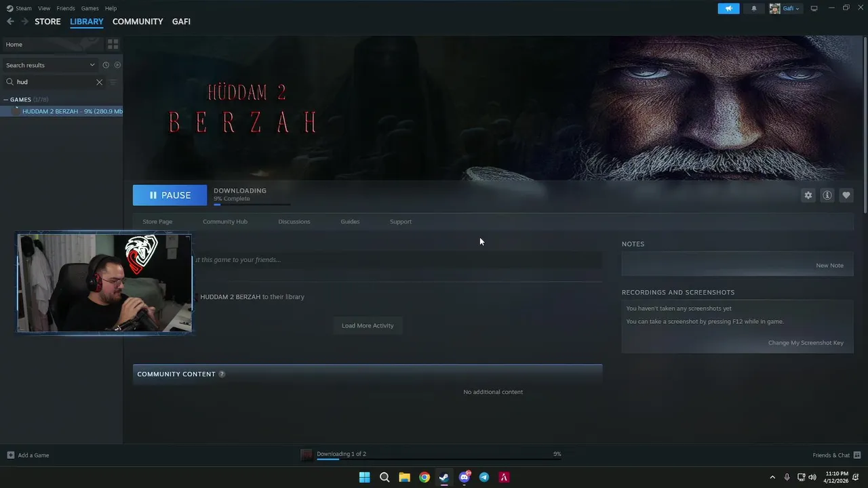Screen dimensions: 868x488
Task: Click 'Downloading 1 of 2' status text
Action: click(x=341, y=454)
